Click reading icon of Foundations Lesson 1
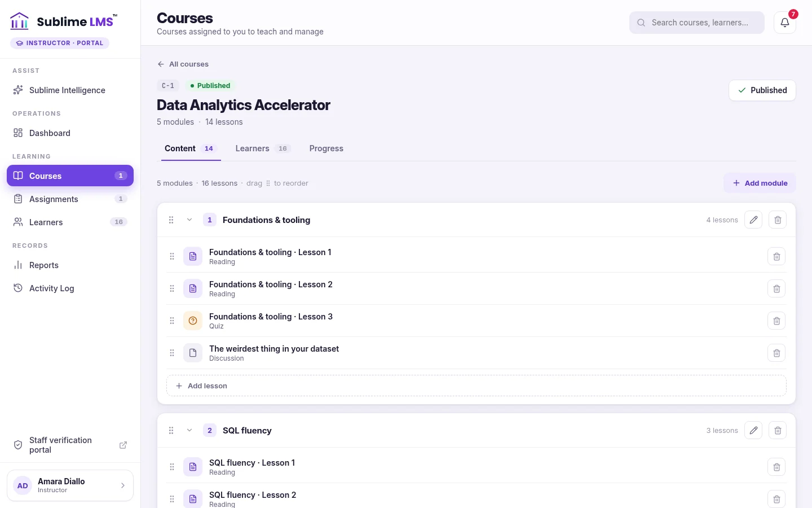 [x=193, y=257]
